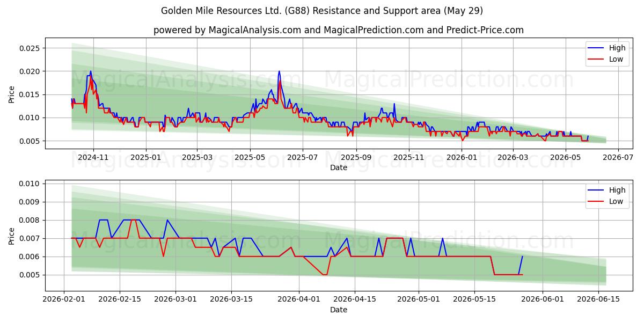This screenshot has height=322, width=644.
Task: Click the '2025-09' date tick label
Action: click(356, 158)
